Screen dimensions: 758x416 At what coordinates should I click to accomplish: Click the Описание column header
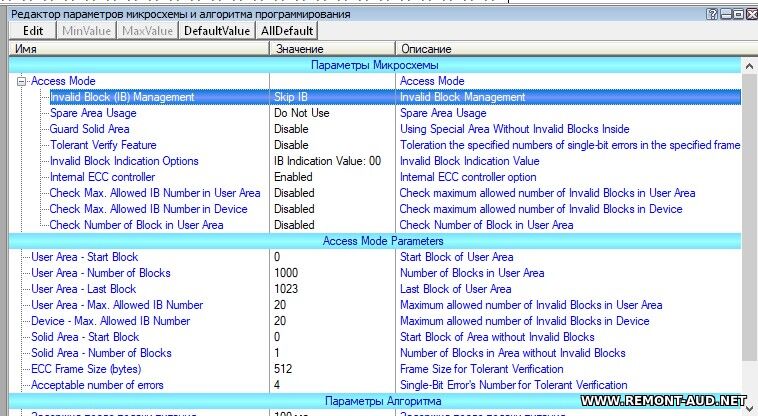(570, 48)
